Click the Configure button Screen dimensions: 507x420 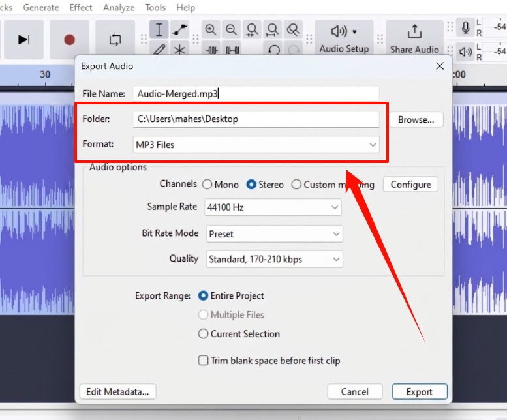tap(410, 185)
